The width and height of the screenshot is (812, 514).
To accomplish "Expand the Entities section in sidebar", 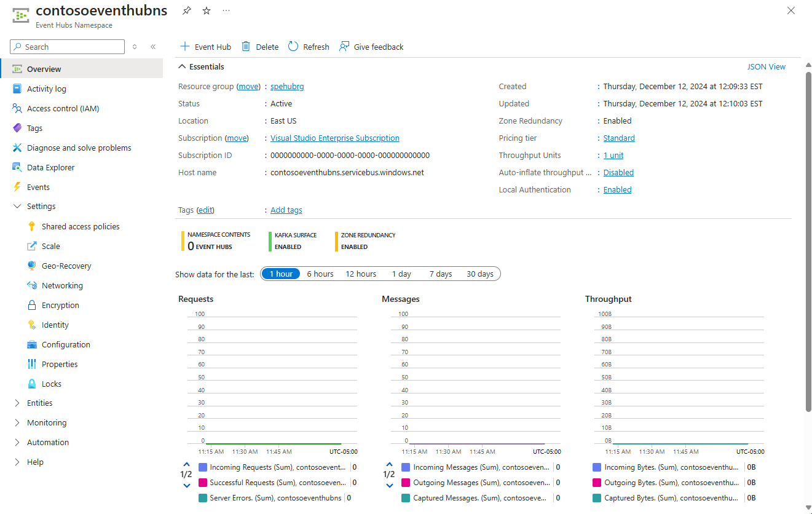I will [x=39, y=403].
